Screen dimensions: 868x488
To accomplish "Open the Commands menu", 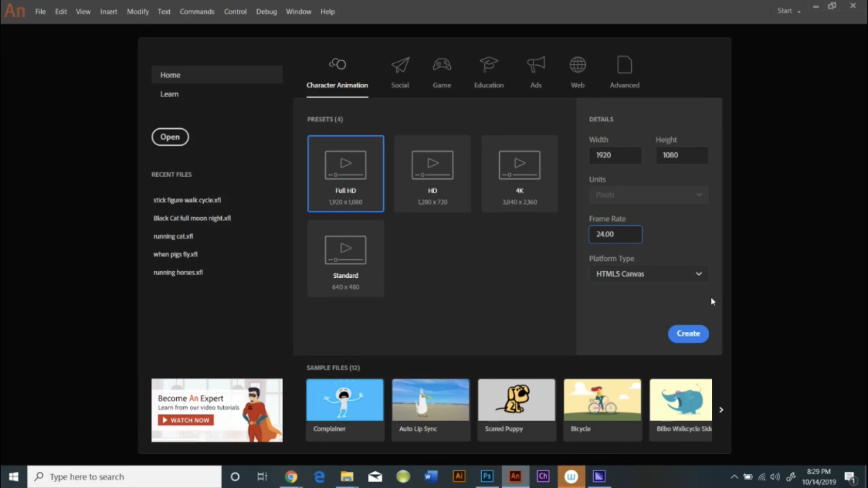I will (x=197, y=12).
